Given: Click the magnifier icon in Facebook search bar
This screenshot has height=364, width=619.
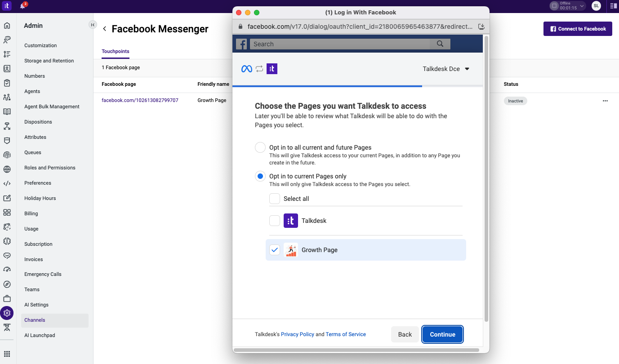Looking at the screenshot, I should click(x=440, y=44).
